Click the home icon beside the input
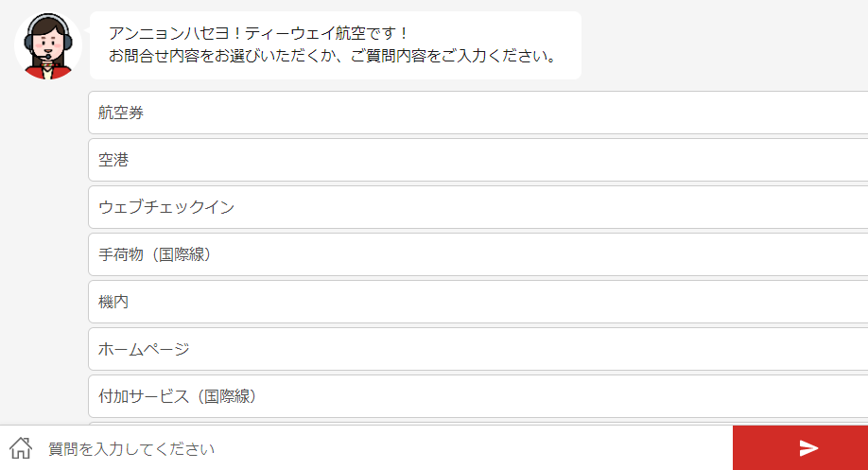Viewport: 868px width, 470px height. [x=21, y=447]
